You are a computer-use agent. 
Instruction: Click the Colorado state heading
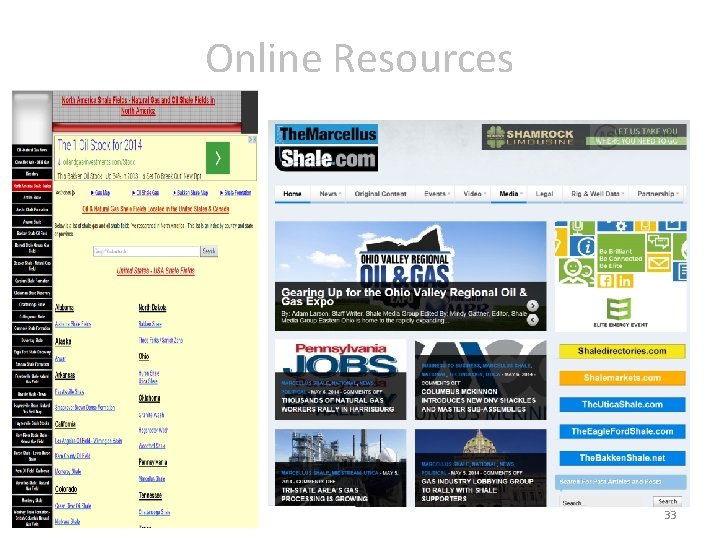[x=66, y=489]
